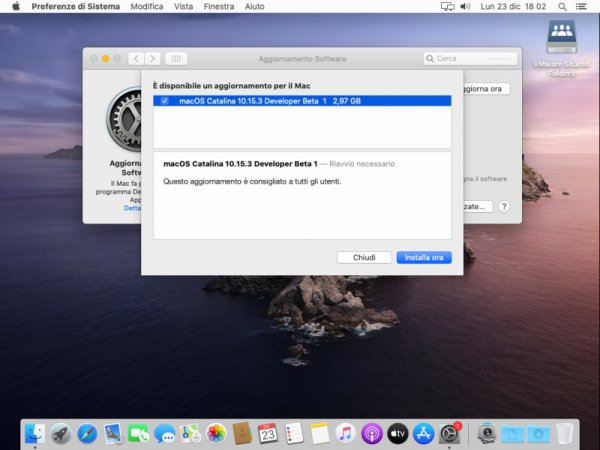Open Notification Center icon in menu bar

pos(581,7)
